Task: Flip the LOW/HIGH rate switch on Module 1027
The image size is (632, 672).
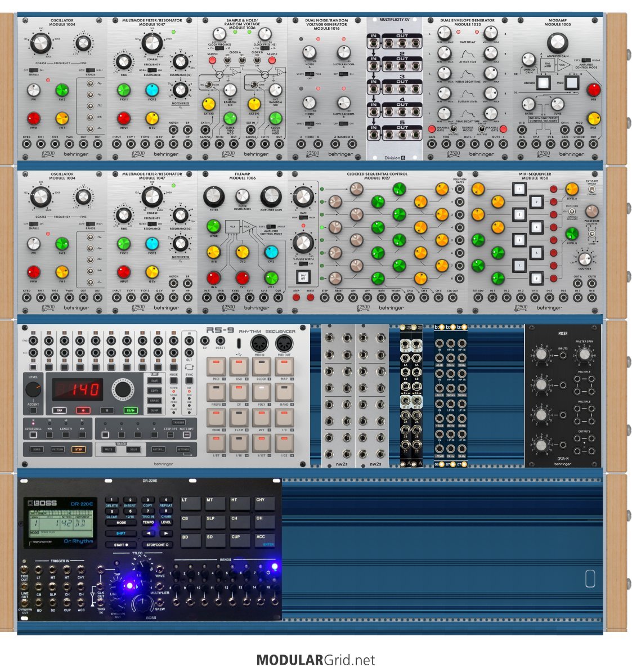Action: 303,217
